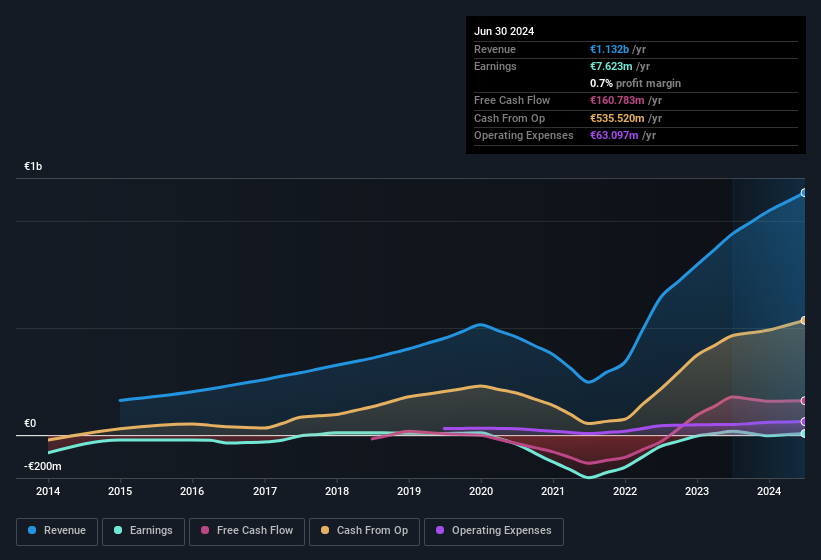
Task: Click the 2022 x-axis label
Action: [x=625, y=491]
